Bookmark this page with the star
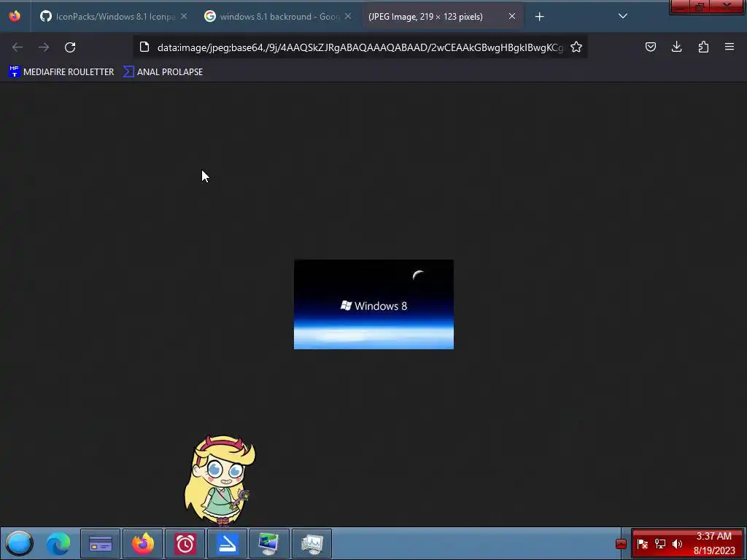 (576, 47)
